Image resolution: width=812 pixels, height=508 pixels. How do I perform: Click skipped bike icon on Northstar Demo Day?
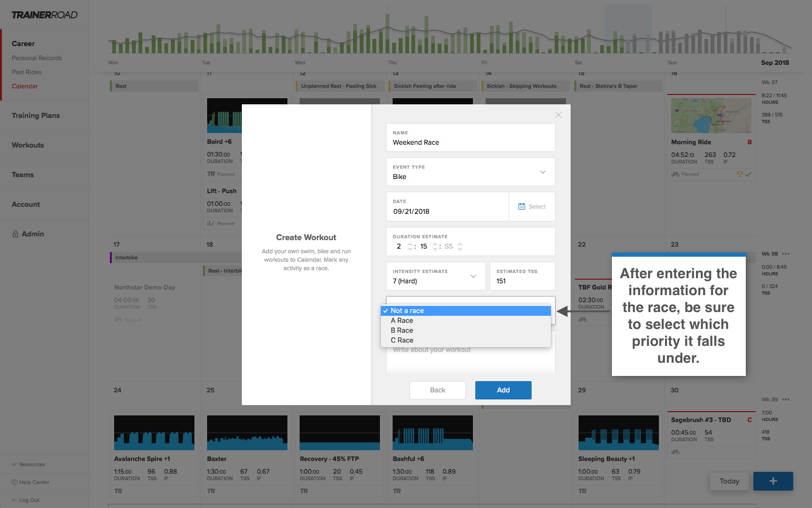118,320
